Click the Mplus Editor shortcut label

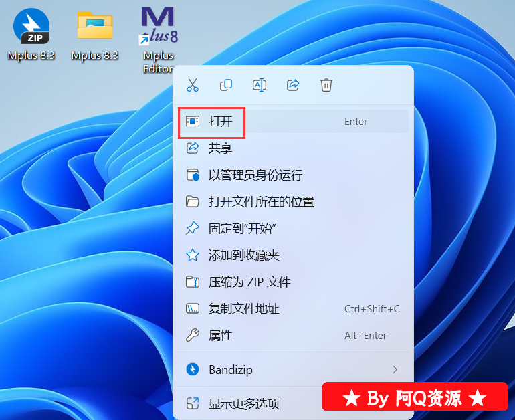tap(159, 62)
